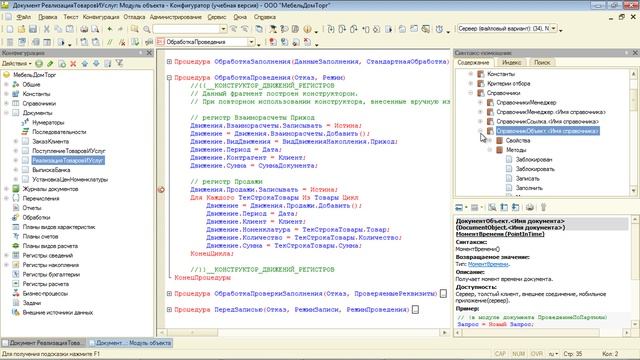Click the uncomment lines icon with red x

click(x=122, y=42)
